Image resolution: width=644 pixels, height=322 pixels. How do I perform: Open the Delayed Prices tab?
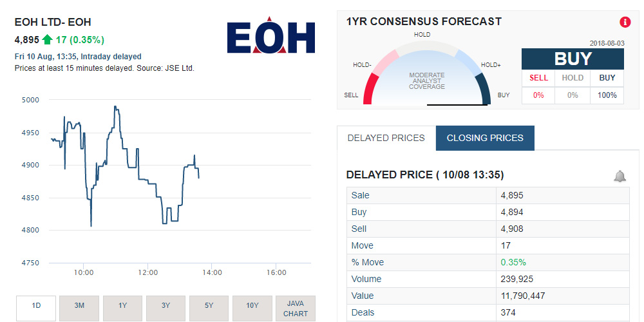(386, 138)
